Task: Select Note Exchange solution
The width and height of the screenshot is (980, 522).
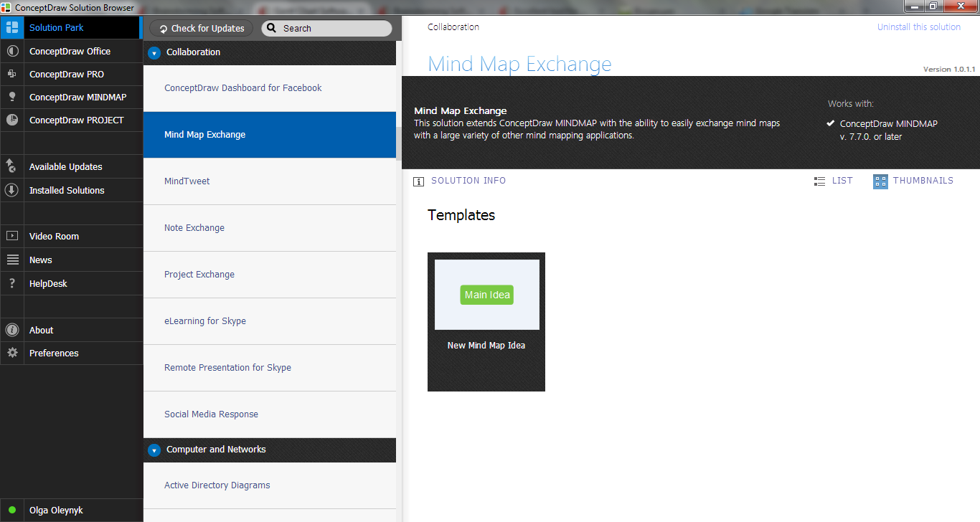Action: 270,228
